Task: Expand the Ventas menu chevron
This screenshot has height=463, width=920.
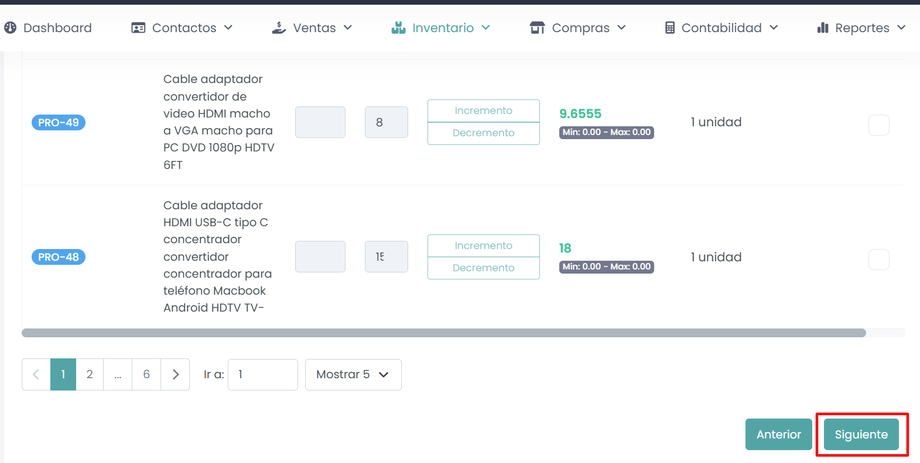Action: click(x=348, y=28)
